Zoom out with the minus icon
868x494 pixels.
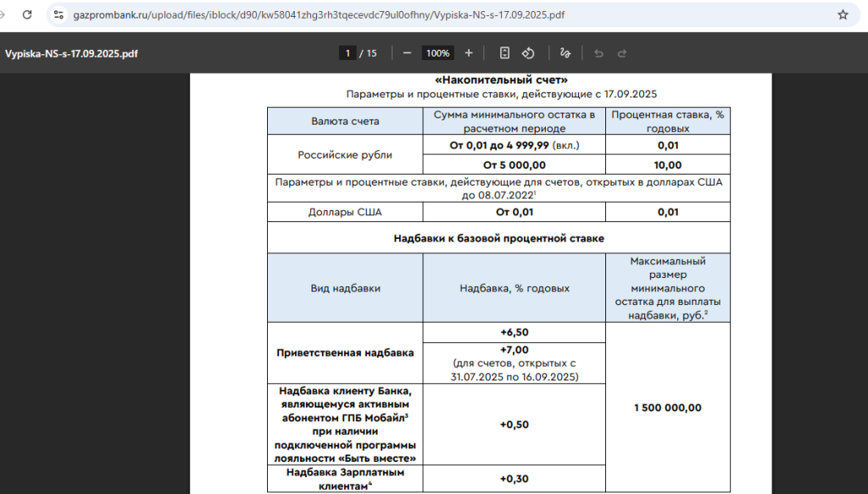[x=407, y=53]
